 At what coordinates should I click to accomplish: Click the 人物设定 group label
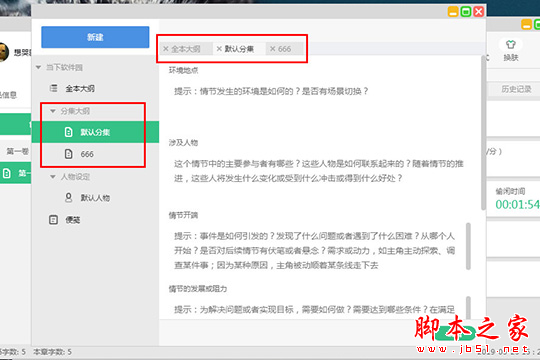tap(75, 177)
